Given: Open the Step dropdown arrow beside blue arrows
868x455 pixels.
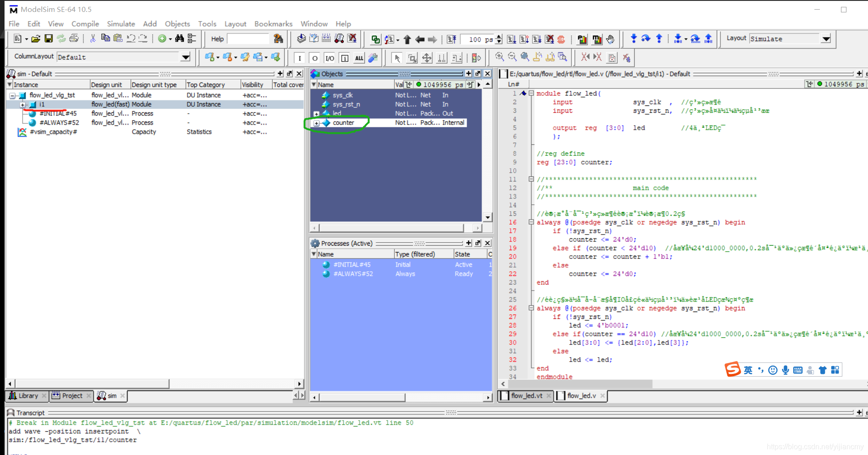Looking at the screenshot, I should pos(686,39).
